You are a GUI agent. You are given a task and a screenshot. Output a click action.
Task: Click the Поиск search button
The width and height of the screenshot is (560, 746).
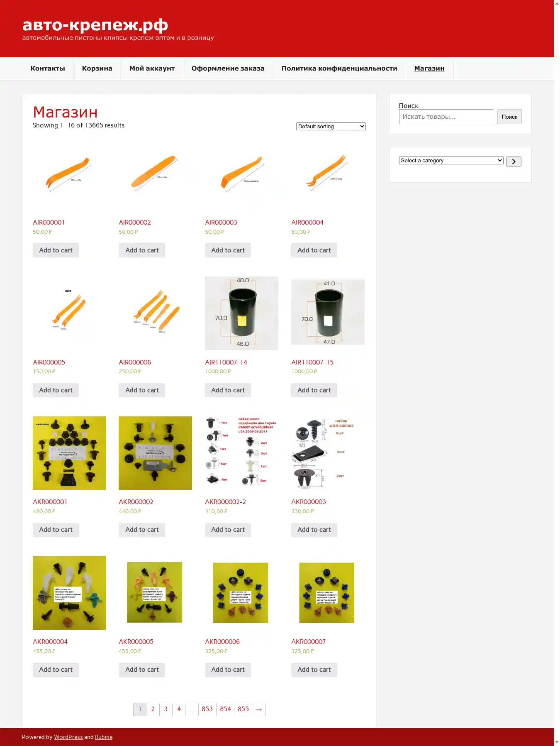point(509,117)
